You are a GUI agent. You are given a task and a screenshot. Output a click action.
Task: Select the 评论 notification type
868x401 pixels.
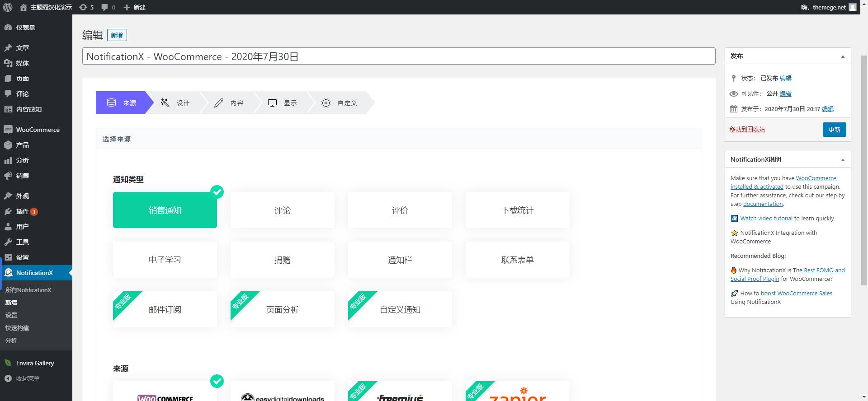283,210
